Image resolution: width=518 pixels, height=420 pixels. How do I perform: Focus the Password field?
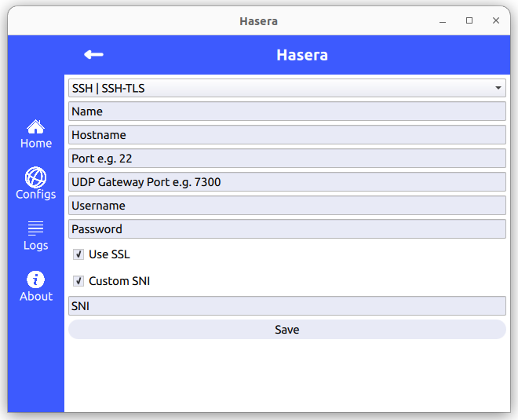[x=287, y=229]
